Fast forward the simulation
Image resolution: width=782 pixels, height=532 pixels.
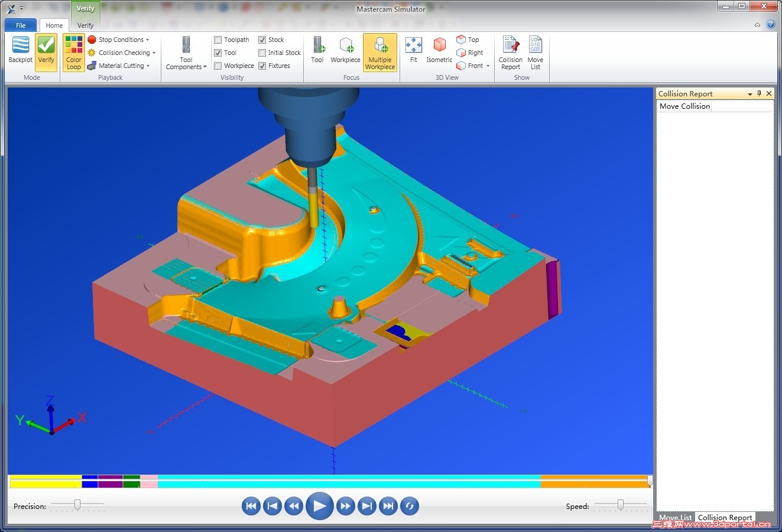(x=346, y=506)
